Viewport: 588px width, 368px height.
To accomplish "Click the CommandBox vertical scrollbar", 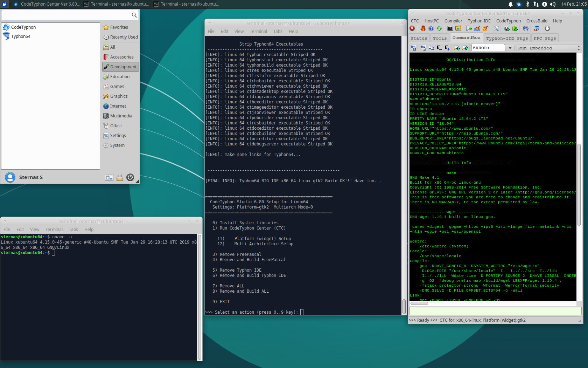I will 579,184.
